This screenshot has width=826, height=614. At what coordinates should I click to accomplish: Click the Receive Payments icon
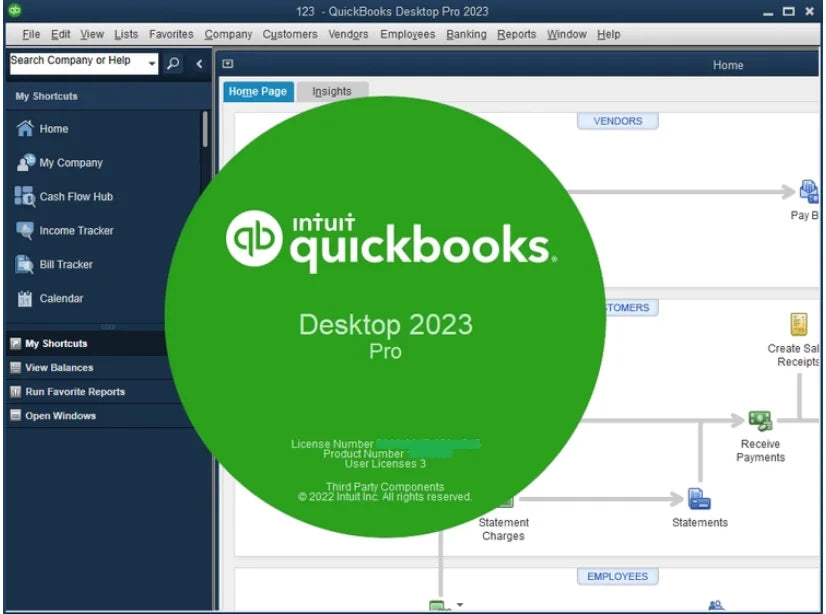click(x=760, y=420)
